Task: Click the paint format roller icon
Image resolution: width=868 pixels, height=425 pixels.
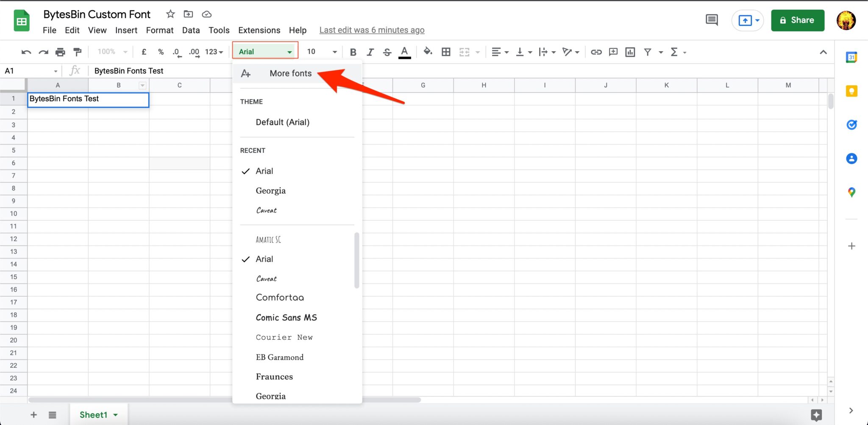Action: point(77,52)
